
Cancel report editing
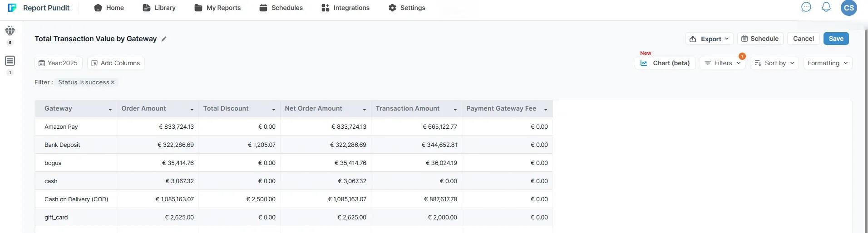(x=803, y=39)
